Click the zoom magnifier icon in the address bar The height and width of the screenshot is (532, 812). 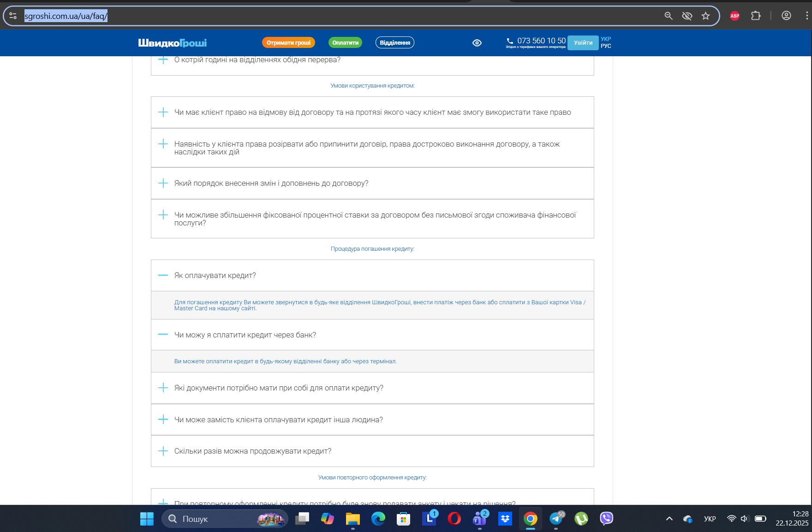click(x=669, y=16)
